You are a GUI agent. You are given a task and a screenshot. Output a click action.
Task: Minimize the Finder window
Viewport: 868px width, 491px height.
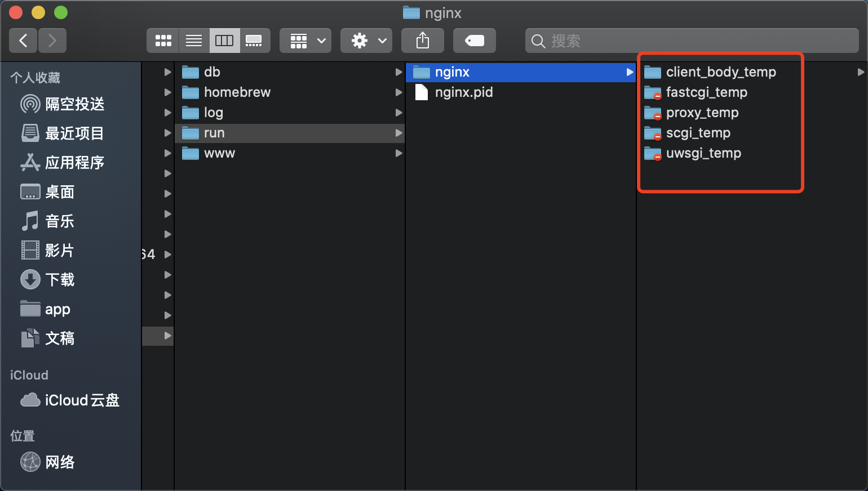[38, 12]
